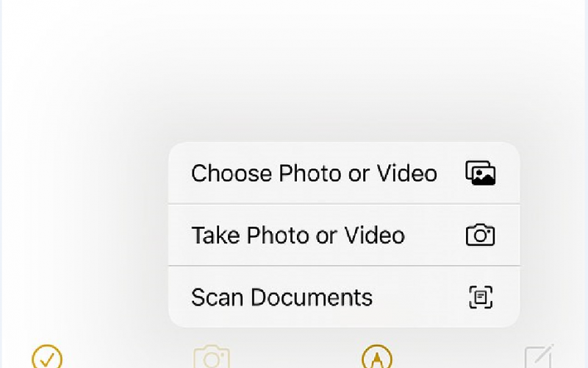Show handwriting and drawing Markup tools

click(x=377, y=358)
